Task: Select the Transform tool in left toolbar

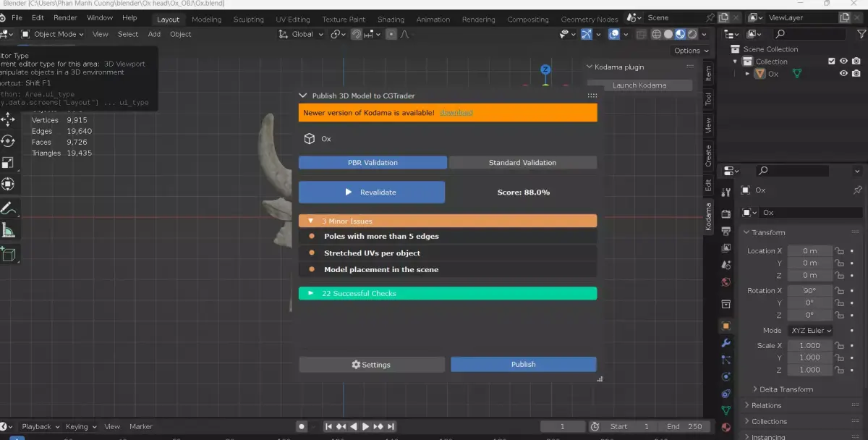Action: click(x=8, y=185)
